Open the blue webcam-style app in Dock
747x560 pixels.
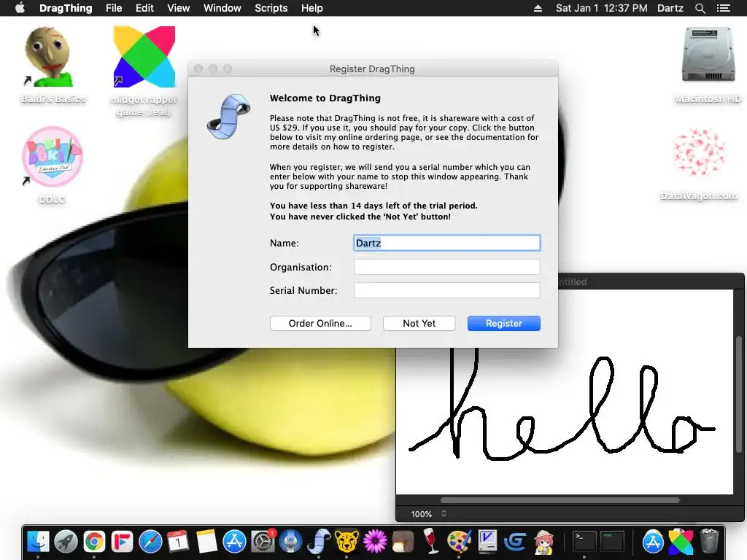(x=290, y=542)
